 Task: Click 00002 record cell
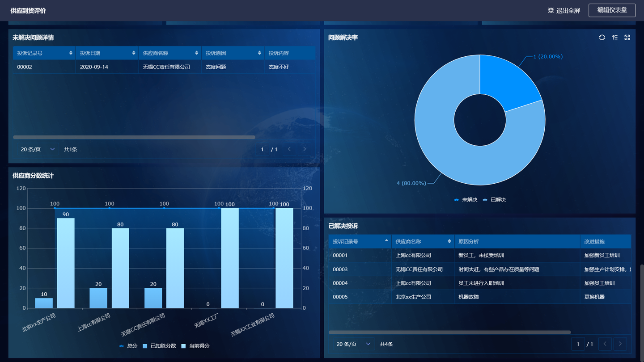click(x=25, y=67)
